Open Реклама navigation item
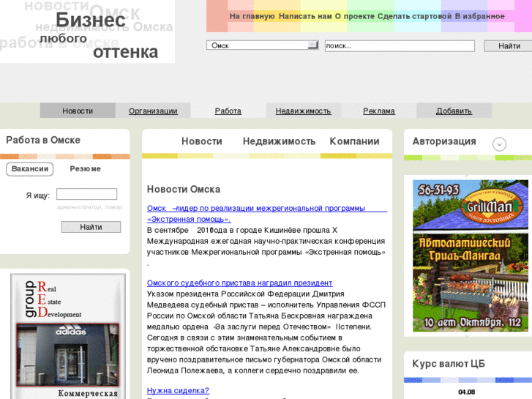Viewport: 532px width, 399px height. point(378,111)
